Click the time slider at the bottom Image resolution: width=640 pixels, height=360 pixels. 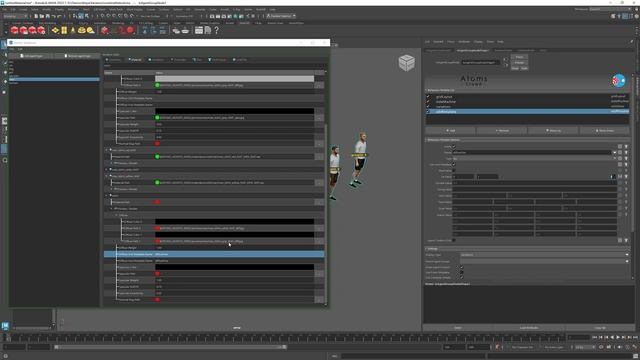[x=286, y=338]
